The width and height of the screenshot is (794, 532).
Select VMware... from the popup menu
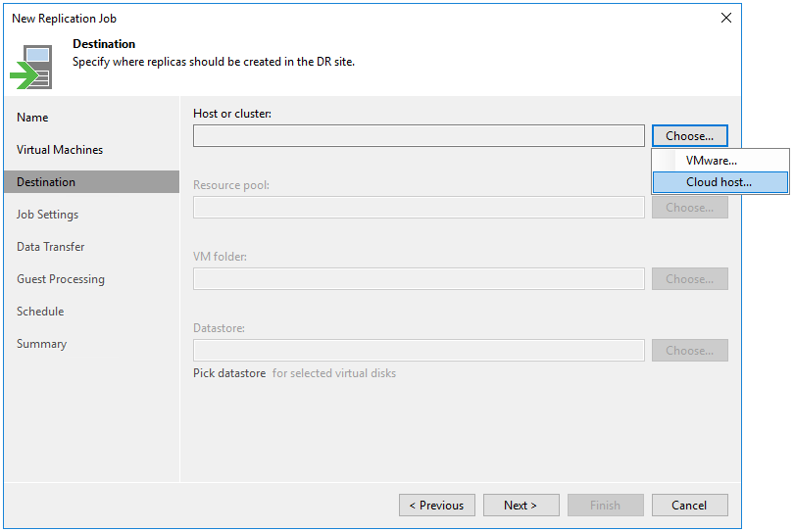pyautogui.click(x=711, y=161)
